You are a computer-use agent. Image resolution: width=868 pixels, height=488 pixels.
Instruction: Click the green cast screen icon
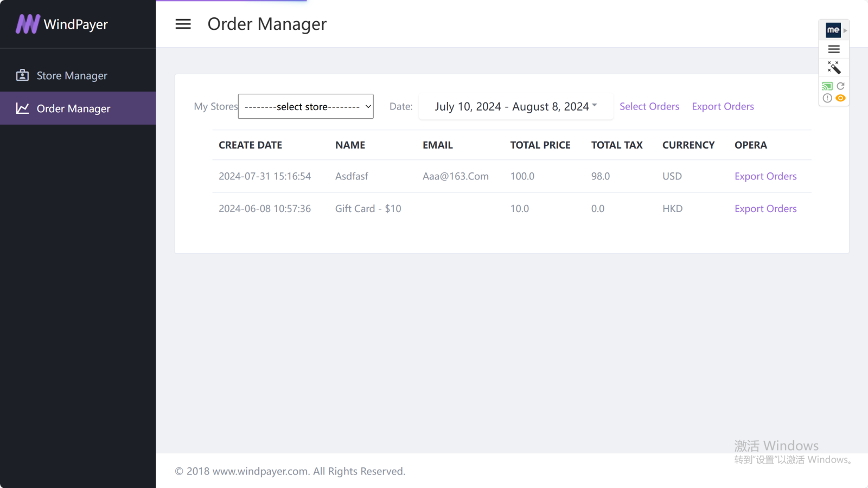click(x=827, y=86)
